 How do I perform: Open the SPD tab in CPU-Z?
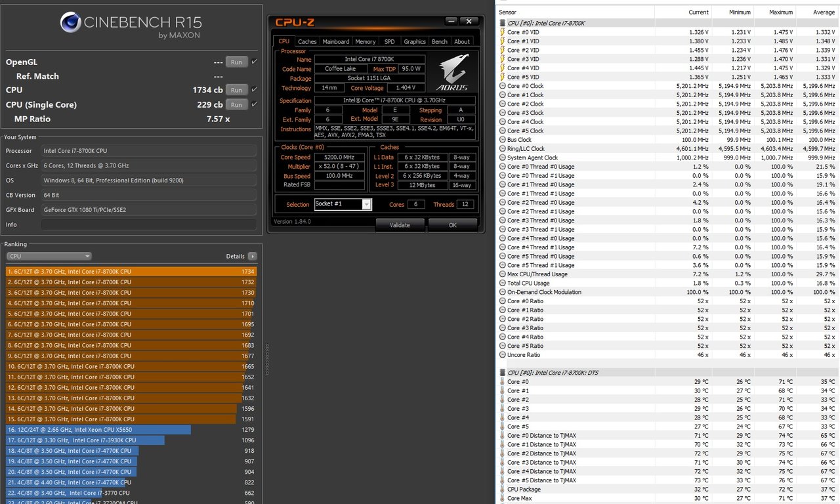click(x=390, y=41)
